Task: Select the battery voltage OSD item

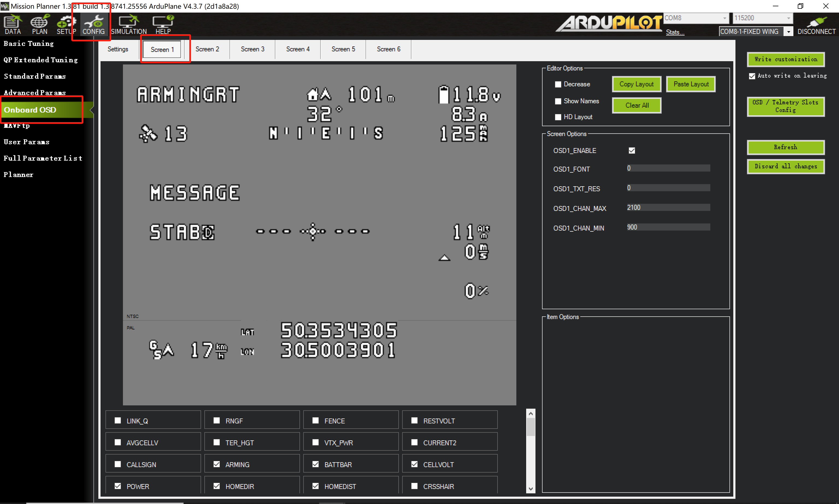Action: coord(469,94)
